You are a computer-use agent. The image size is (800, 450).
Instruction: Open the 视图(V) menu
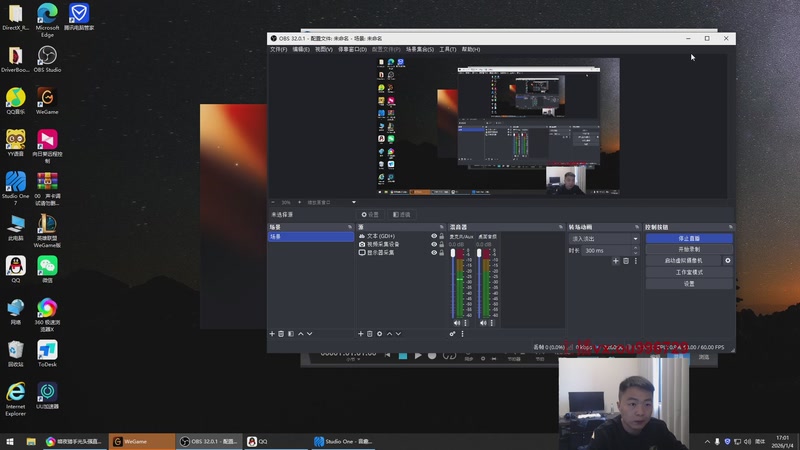click(324, 49)
